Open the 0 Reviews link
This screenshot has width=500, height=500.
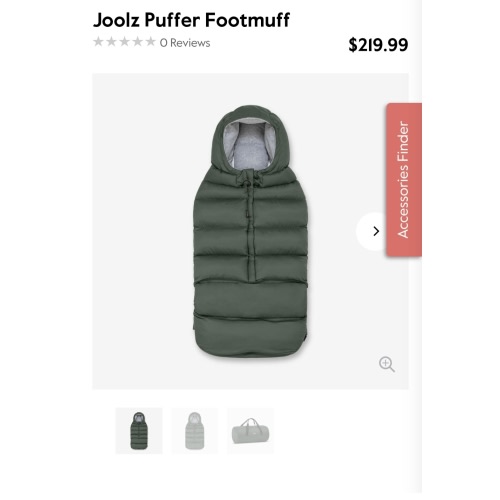pyautogui.click(x=185, y=43)
